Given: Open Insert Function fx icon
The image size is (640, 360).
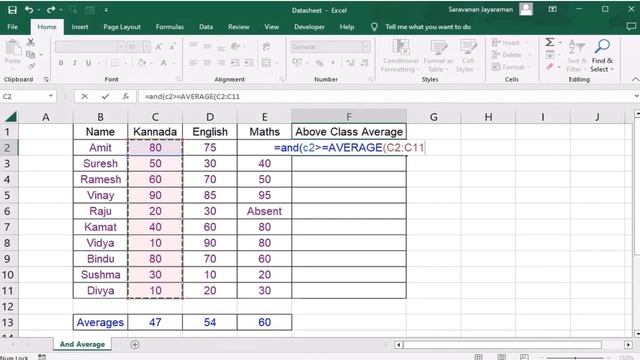Looking at the screenshot, I should [126, 96].
